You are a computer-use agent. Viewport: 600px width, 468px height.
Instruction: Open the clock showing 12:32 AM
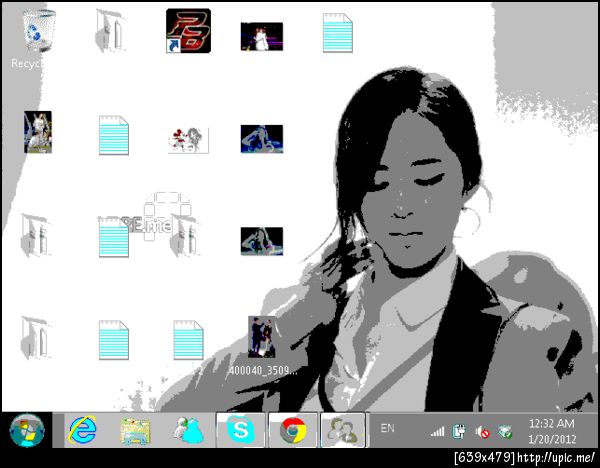[552, 431]
